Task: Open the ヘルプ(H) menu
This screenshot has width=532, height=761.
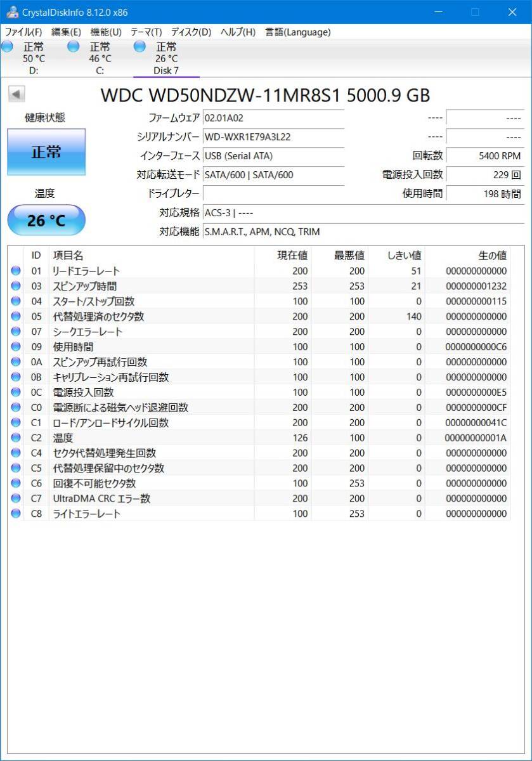Action: click(238, 32)
